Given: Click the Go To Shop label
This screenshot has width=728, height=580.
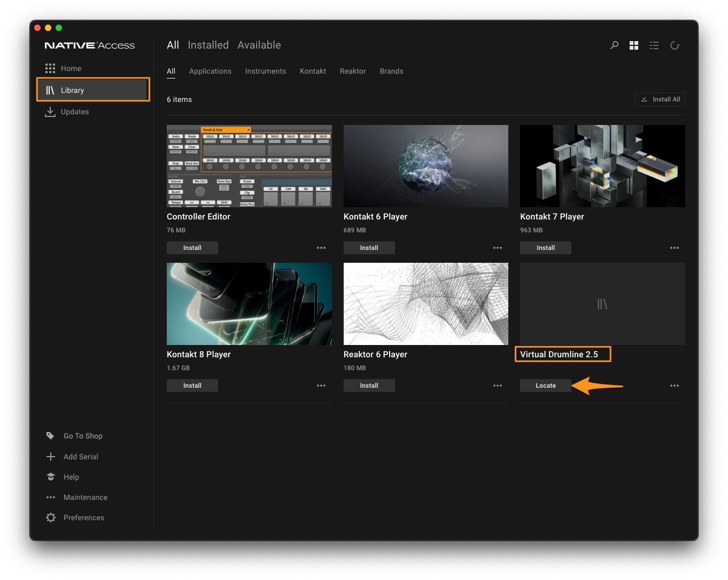Looking at the screenshot, I should [83, 436].
